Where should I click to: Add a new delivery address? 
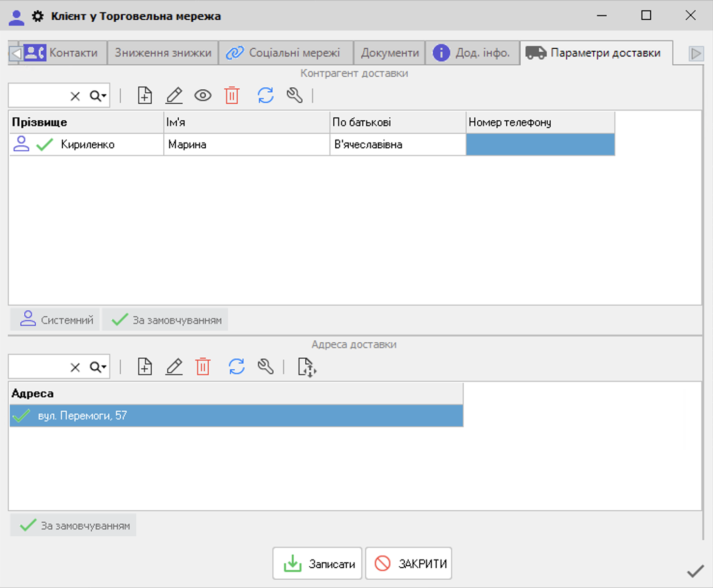tap(145, 367)
